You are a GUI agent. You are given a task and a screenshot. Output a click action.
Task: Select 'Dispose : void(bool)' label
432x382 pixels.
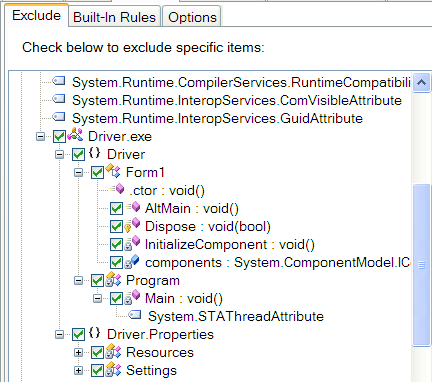click(208, 226)
